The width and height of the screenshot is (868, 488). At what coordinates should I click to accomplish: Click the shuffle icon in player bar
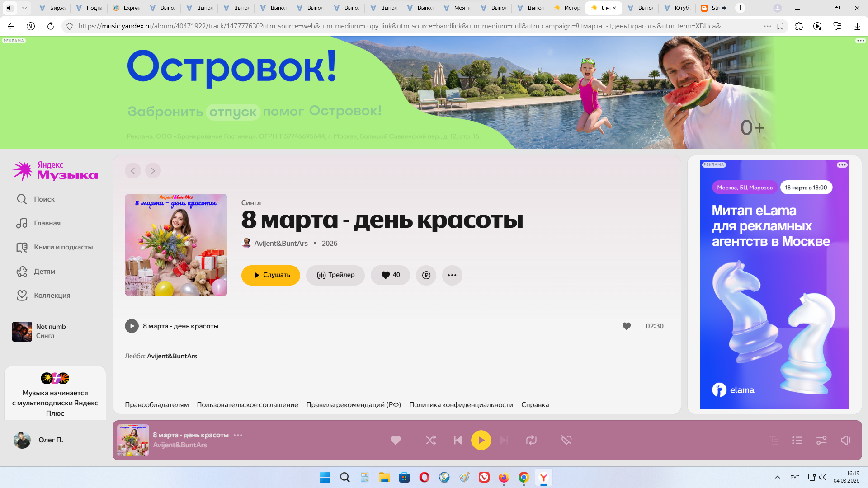pyautogui.click(x=430, y=440)
